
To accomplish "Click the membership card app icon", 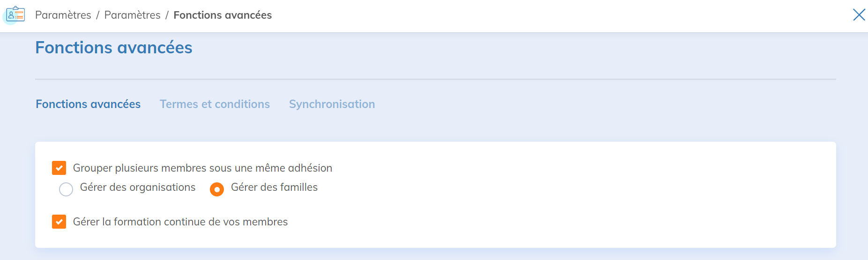I will [x=15, y=14].
